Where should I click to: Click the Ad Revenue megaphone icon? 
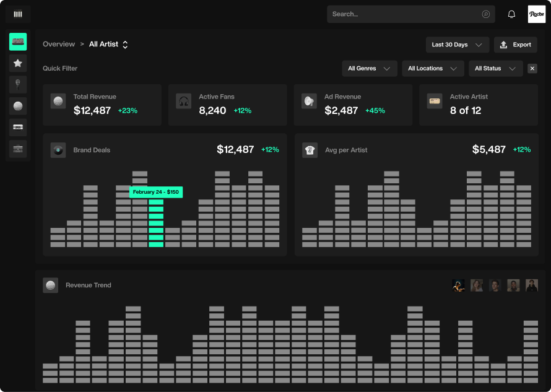pos(309,102)
